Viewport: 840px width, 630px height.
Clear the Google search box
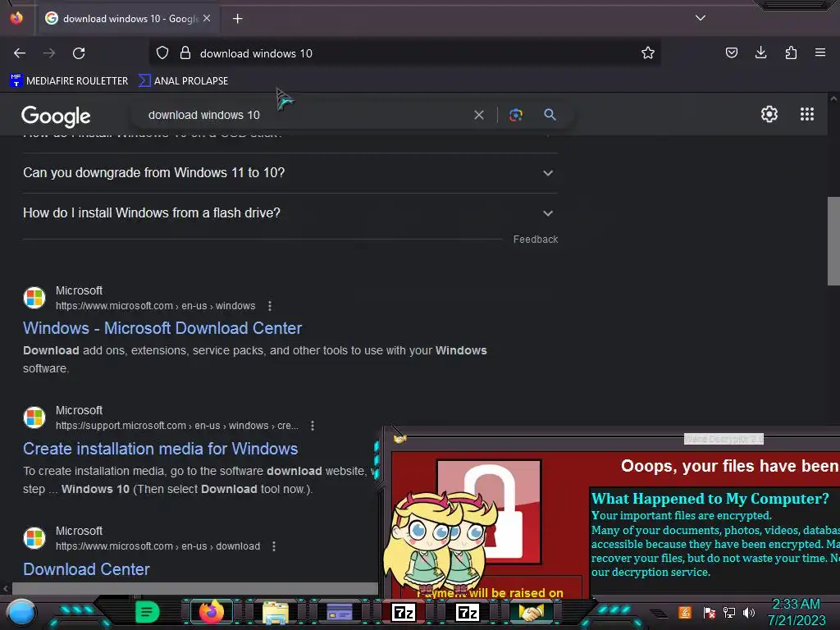pos(479,115)
